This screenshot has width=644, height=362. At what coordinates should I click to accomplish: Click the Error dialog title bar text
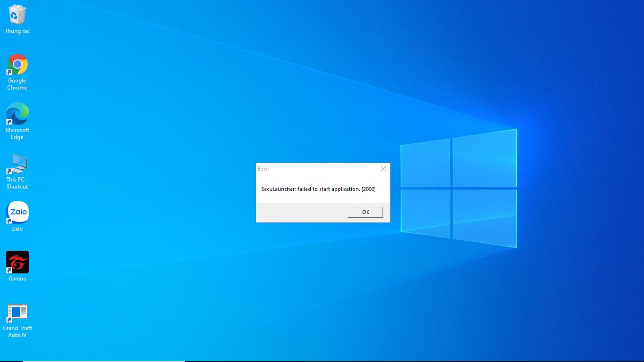pos(264,169)
